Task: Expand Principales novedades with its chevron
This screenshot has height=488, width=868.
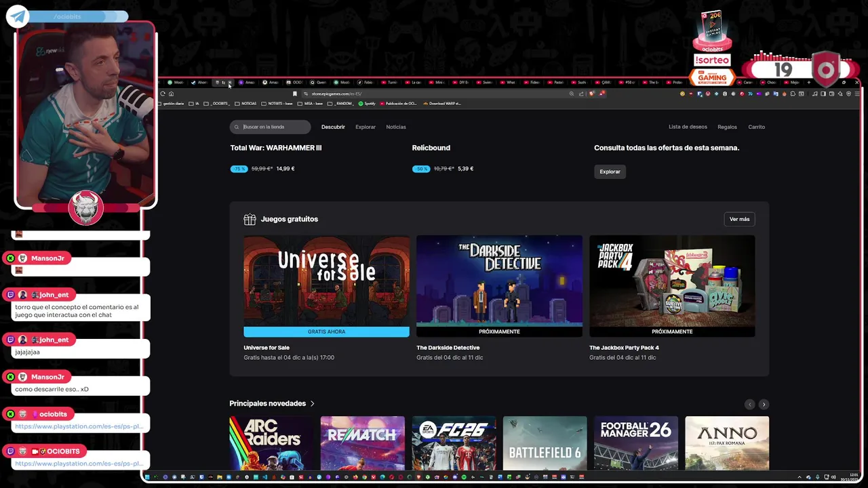Action: click(x=312, y=403)
